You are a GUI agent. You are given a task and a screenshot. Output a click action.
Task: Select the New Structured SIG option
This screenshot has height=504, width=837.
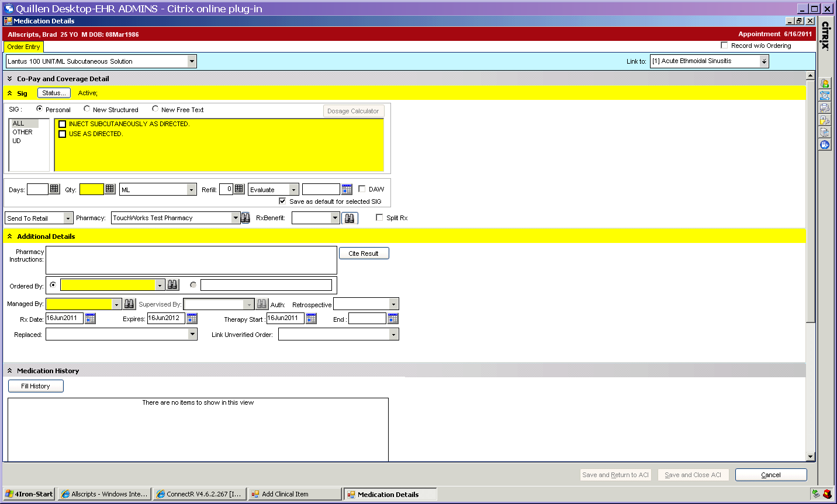pos(87,109)
